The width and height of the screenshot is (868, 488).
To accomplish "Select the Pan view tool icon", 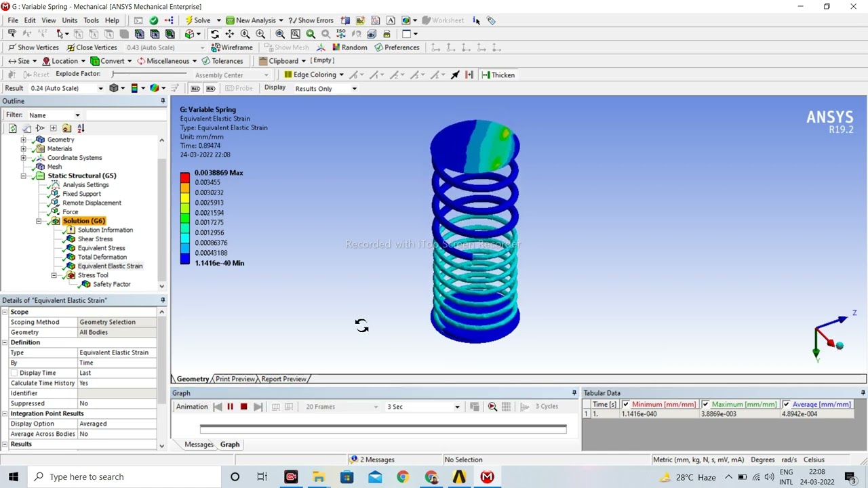I will (x=230, y=34).
